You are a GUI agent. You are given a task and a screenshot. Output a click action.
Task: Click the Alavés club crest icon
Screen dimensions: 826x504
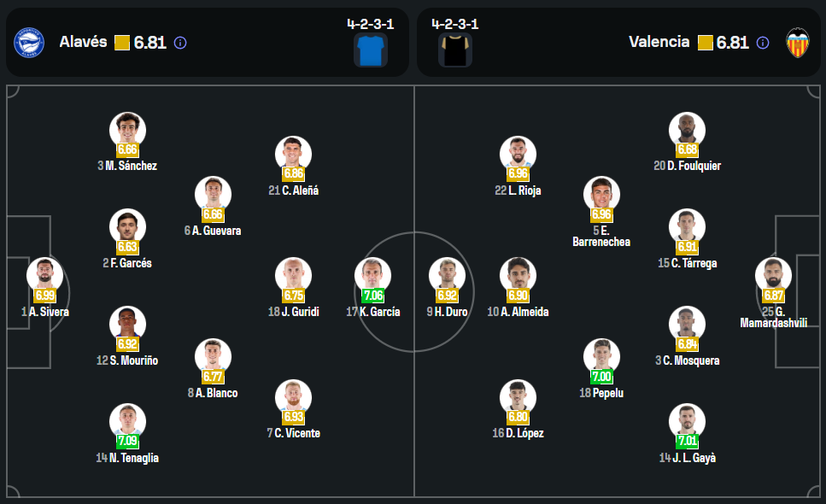point(29,43)
